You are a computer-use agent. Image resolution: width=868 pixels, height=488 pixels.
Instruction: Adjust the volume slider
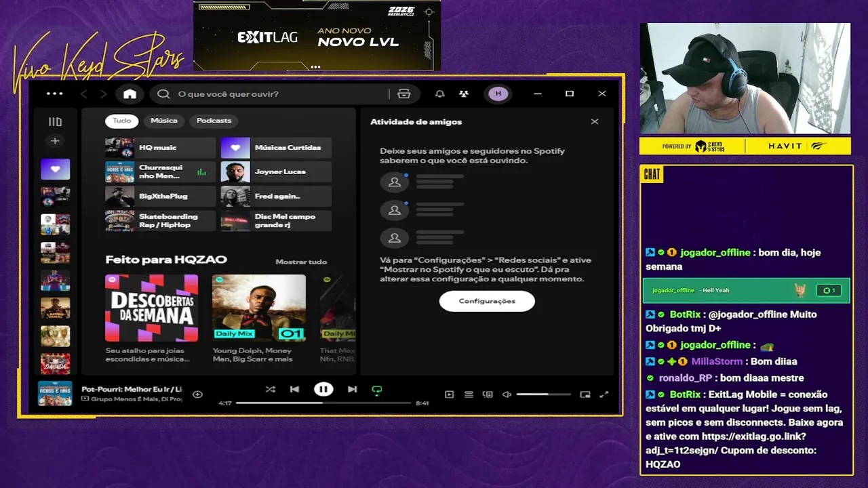543,394
